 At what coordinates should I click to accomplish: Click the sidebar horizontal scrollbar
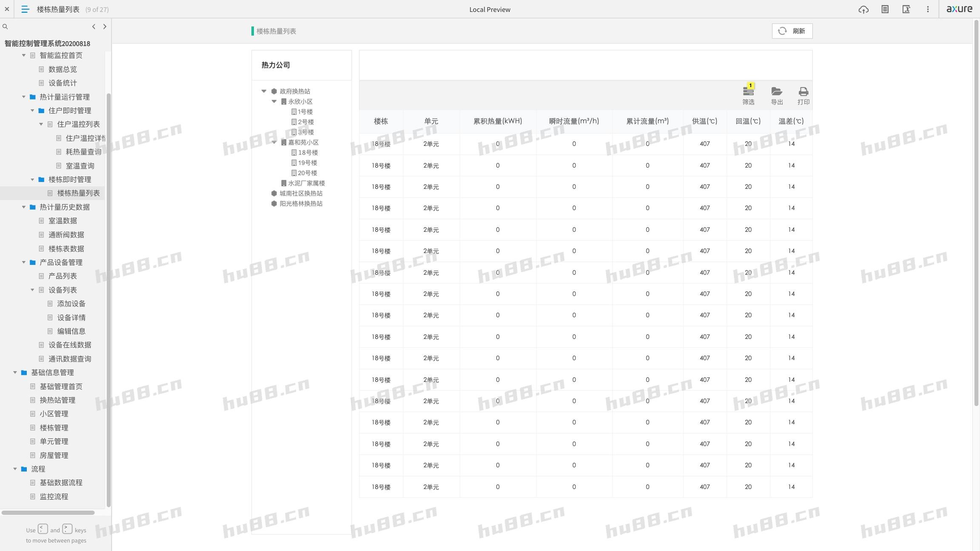[x=48, y=513]
